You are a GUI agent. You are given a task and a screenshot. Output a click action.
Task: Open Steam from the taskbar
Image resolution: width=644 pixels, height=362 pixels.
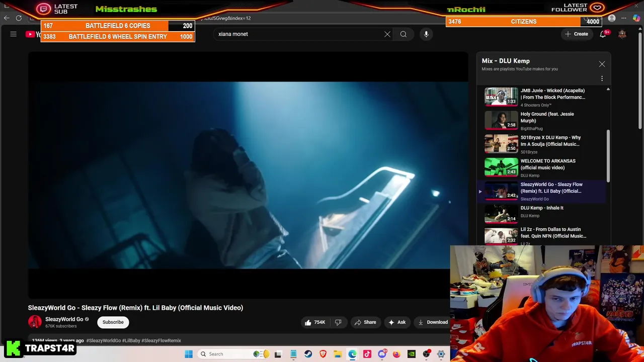click(x=308, y=354)
